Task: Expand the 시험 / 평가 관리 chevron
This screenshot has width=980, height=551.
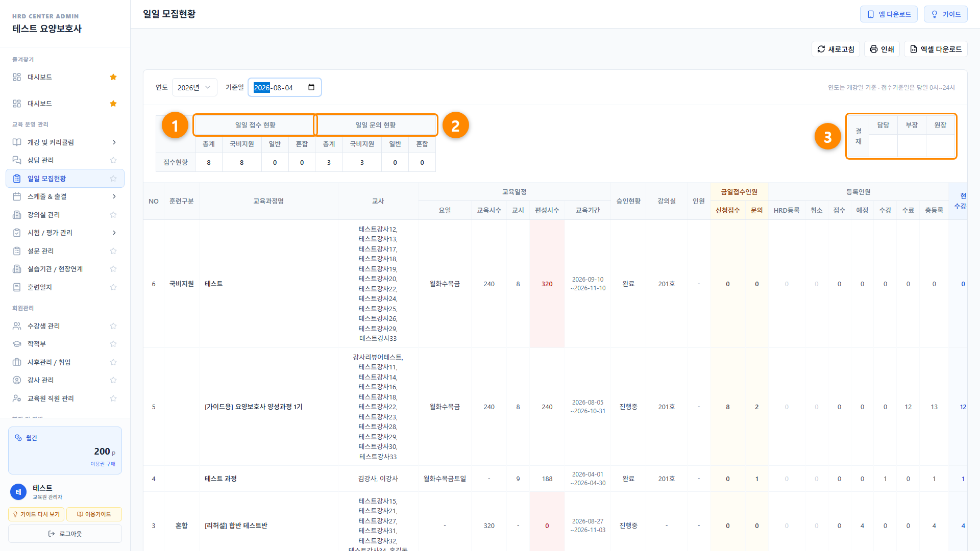Action: (x=114, y=233)
